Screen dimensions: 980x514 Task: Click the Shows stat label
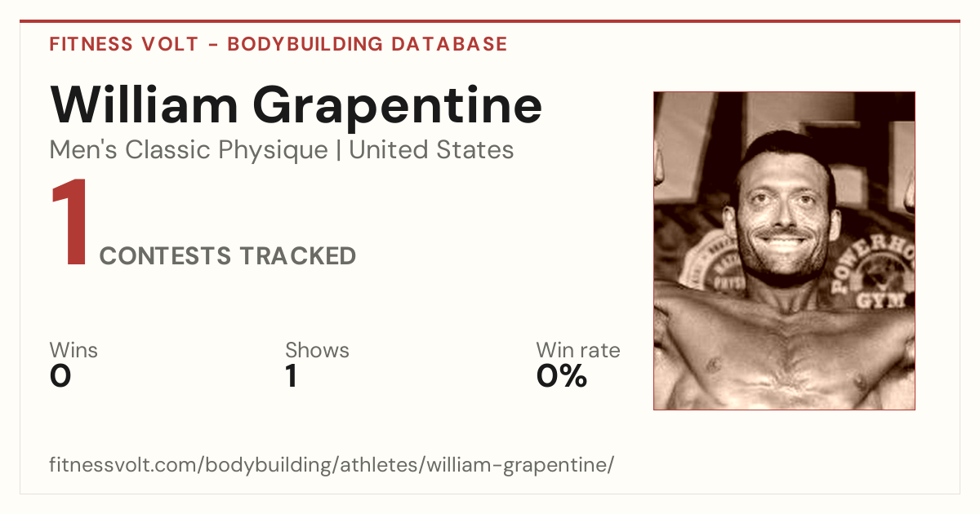point(317,350)
